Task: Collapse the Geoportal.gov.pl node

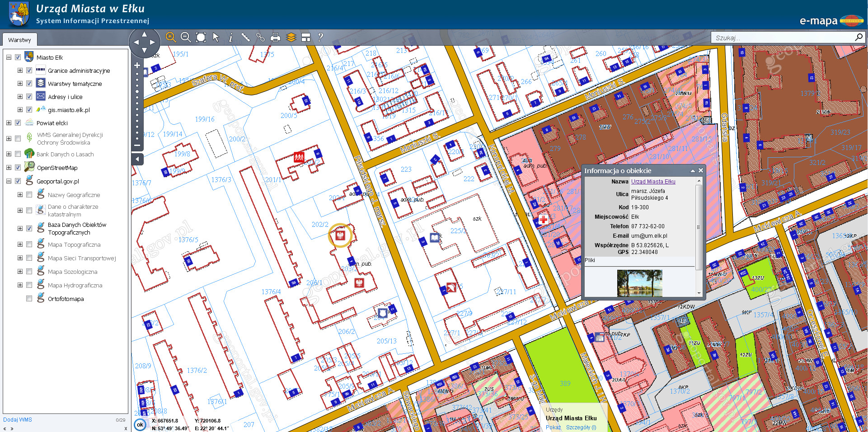Action: [x=9, y=181]
